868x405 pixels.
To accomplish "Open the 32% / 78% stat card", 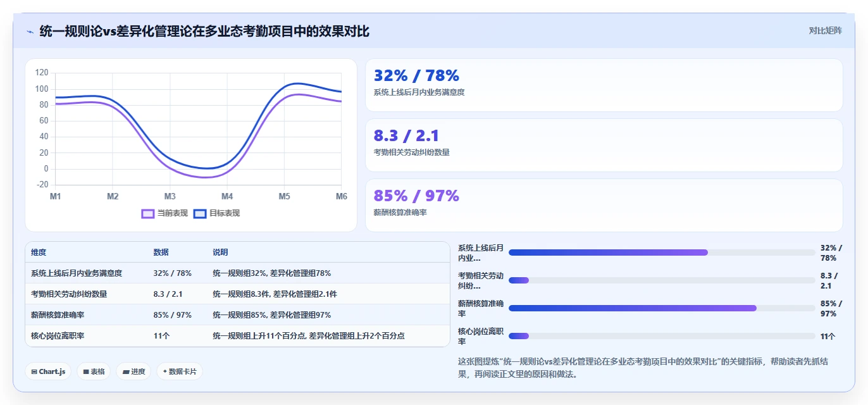I will click(604, 85).
